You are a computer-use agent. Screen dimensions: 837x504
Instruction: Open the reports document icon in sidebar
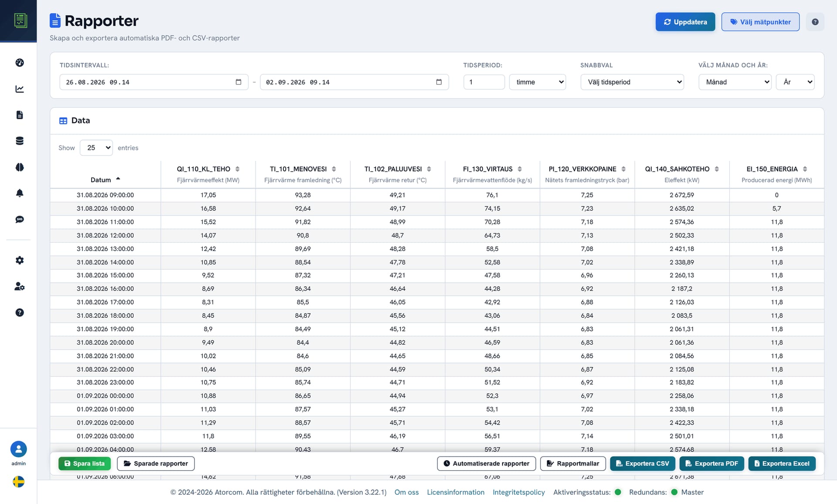[x=20, y=115]
